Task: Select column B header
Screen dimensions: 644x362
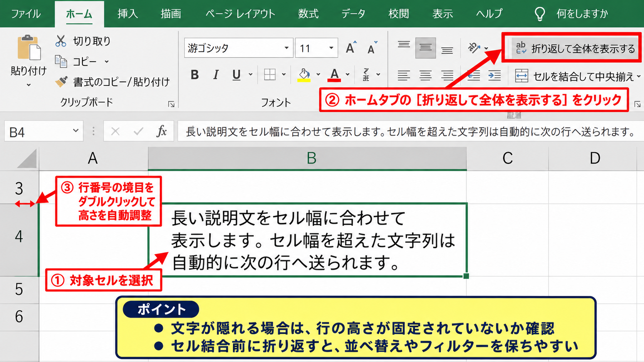Action: [x=307, y=158]
